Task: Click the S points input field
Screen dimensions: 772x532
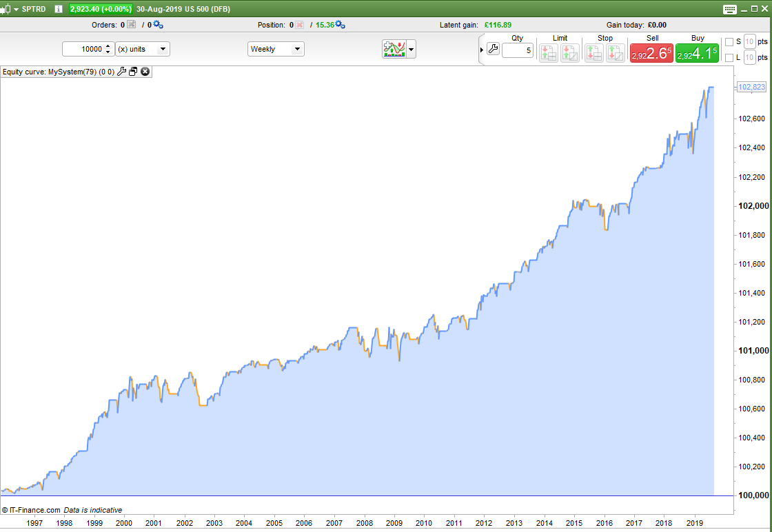Action: [x=749, y=41]
